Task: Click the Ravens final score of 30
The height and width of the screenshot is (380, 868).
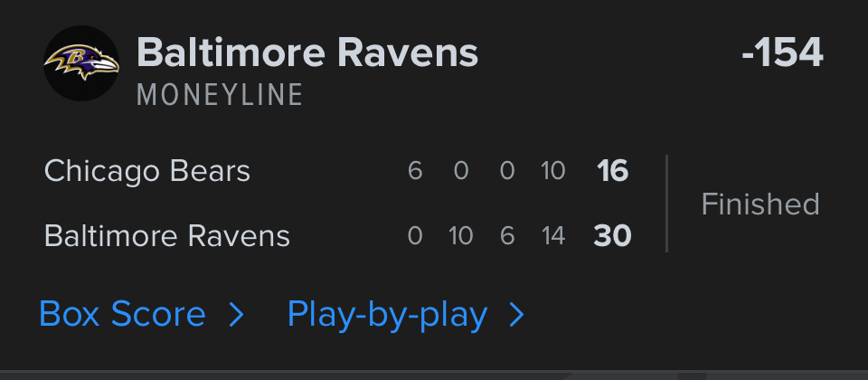Action: [612, 236]
